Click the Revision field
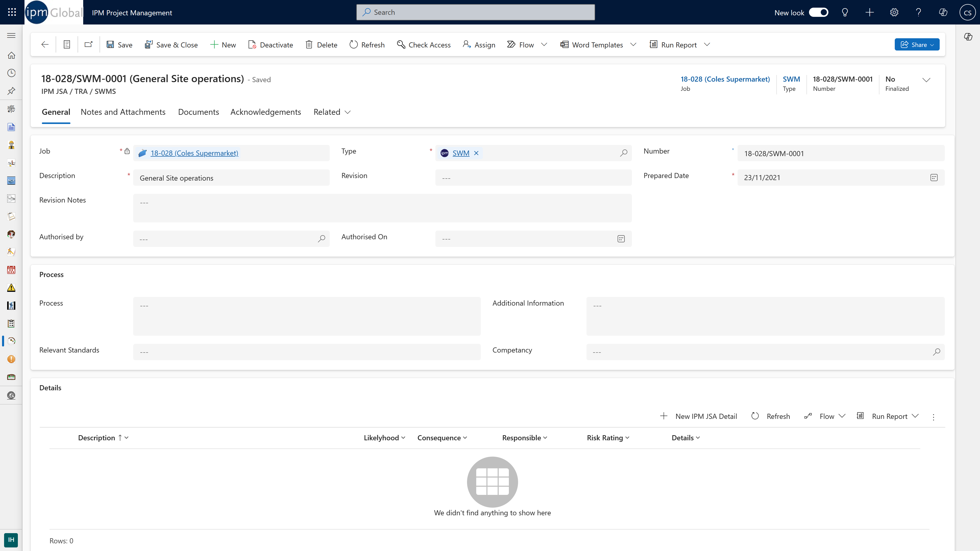 [x=533, y=178]
